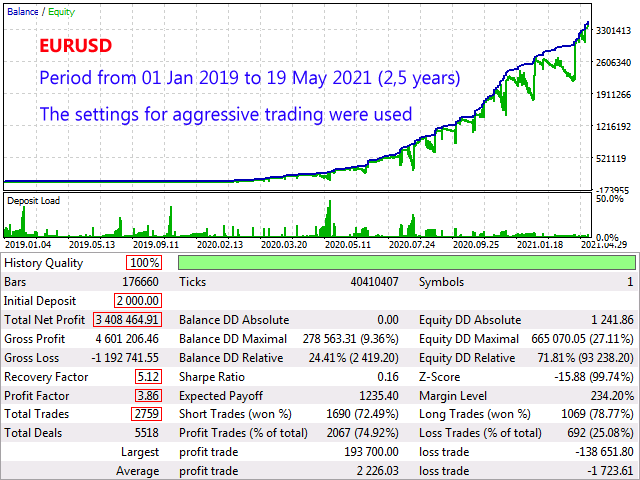This screenshot has height=480, width=640.
Task: Select the Ticks value 40410407
Action: 374,282
